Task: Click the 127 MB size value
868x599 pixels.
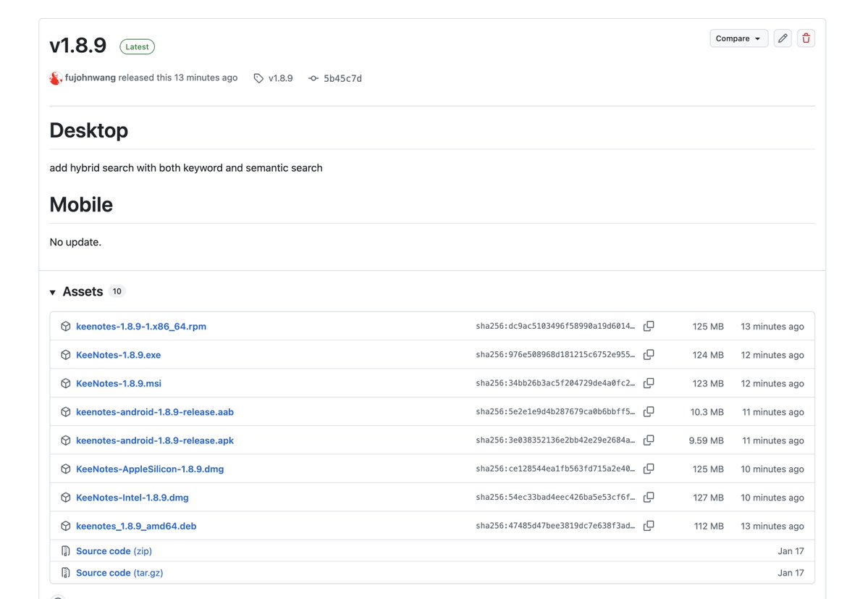Action: tap(709, 498)
